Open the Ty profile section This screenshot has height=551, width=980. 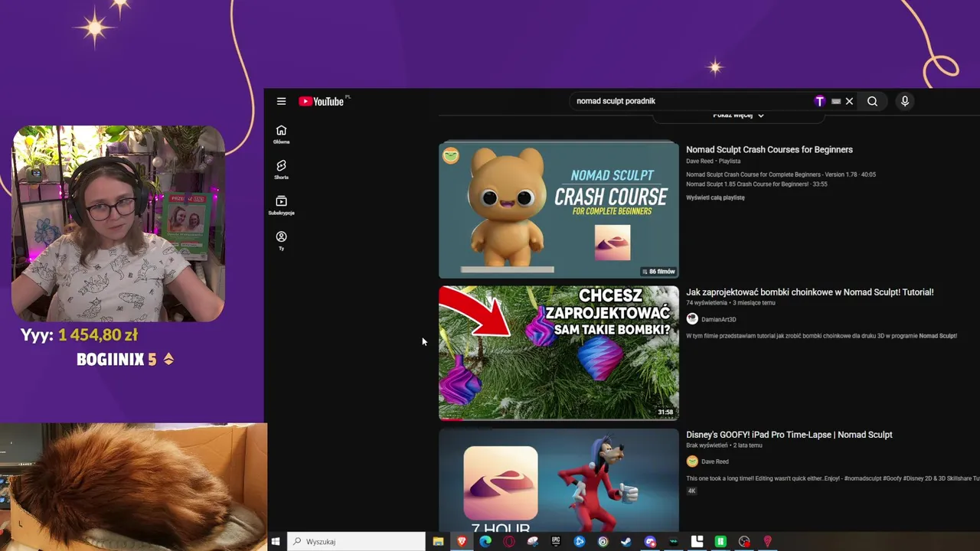click(281, 241)
